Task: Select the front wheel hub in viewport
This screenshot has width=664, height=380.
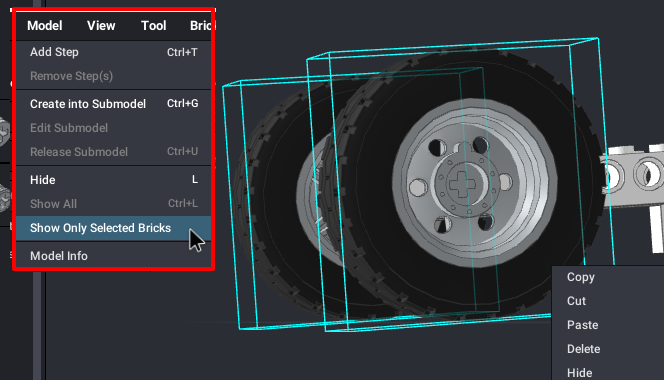Action: (475, 183)
